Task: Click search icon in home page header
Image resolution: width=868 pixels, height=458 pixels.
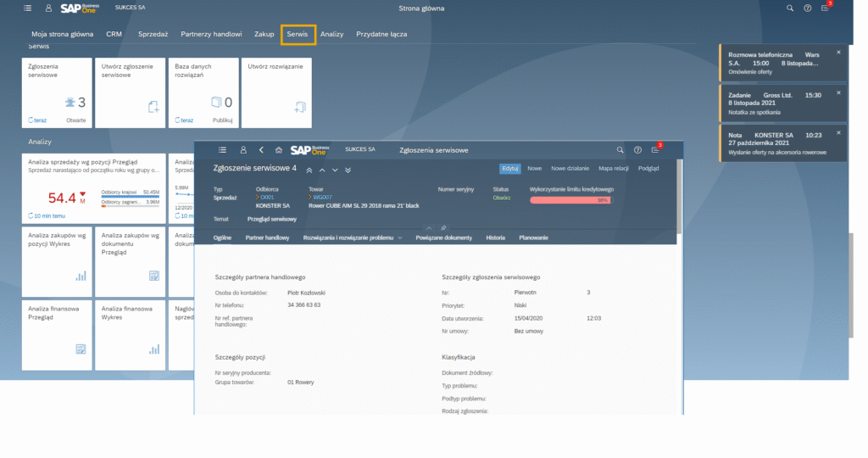Action: click(x=790, y=8)
